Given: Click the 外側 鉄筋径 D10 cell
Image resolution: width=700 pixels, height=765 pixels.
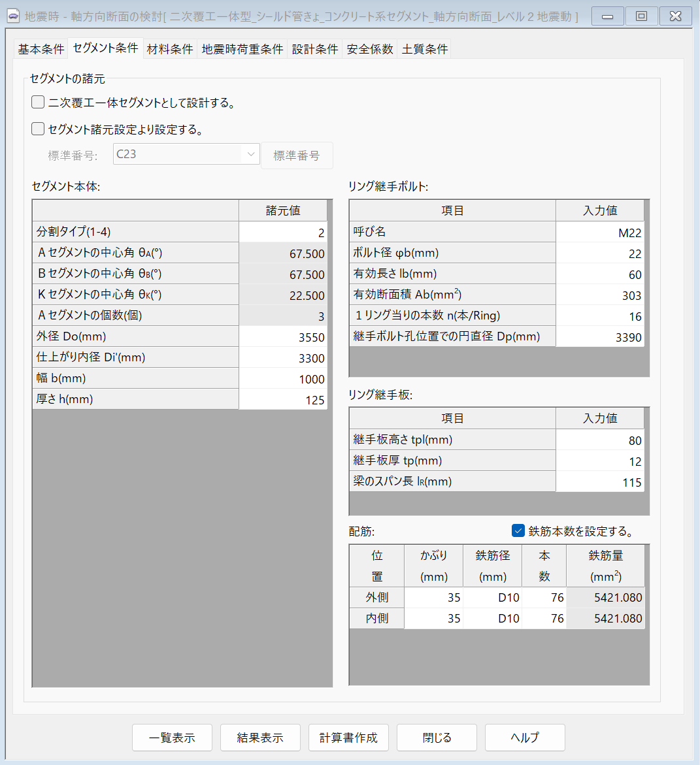Looking at the screenshot, I should (x=492, y=598).
